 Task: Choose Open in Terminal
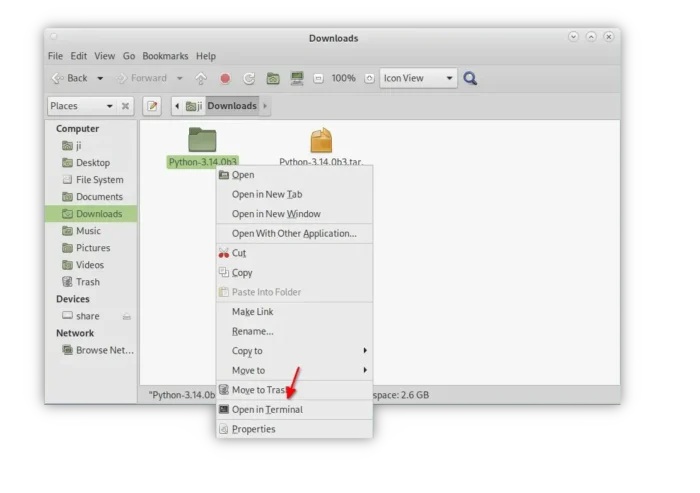[x=295, y=409]
